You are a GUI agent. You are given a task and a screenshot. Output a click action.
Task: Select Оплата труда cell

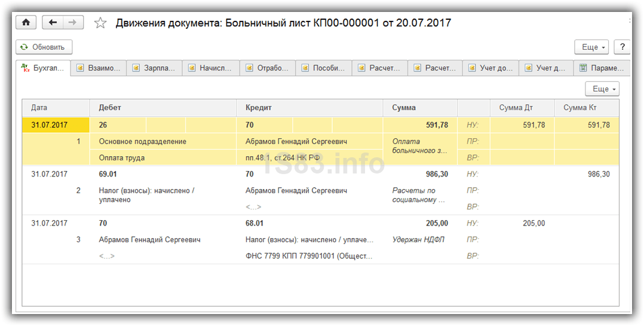click(163, 158)
